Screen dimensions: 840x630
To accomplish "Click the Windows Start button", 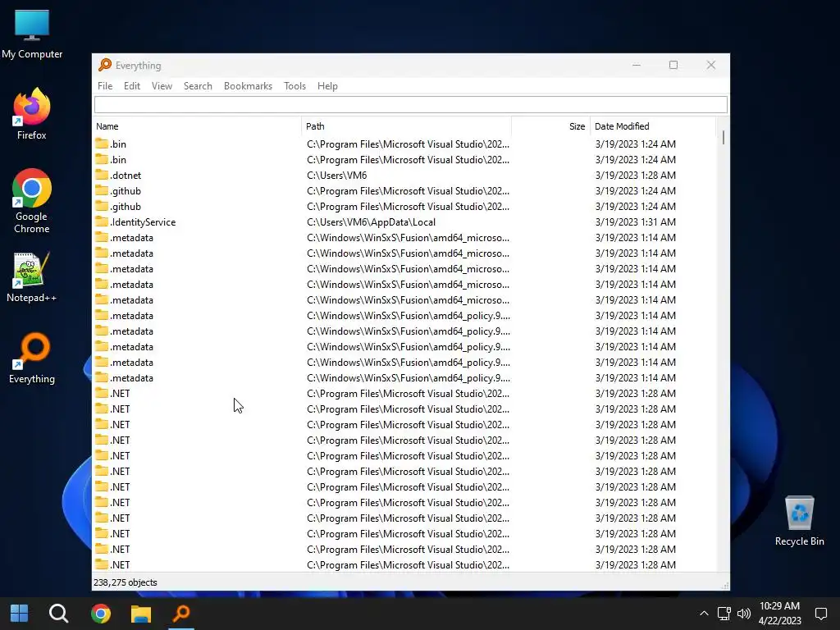I will [x=20, y=614].
